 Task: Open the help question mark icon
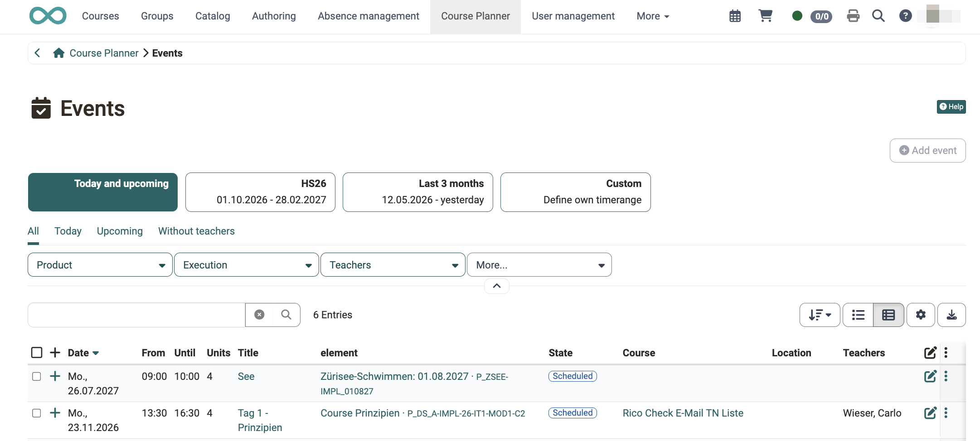point(905,16)
